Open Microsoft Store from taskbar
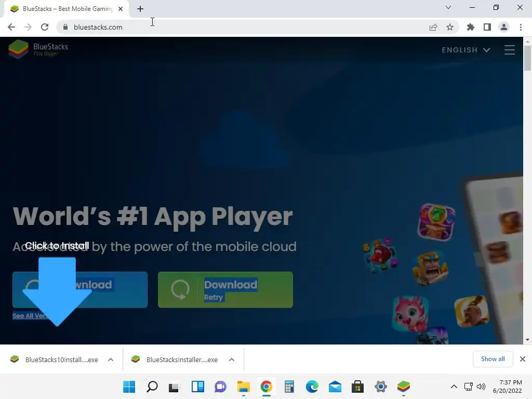Image resolution: width=532 pixels, height=399 pixels. [x=357, y=387]
